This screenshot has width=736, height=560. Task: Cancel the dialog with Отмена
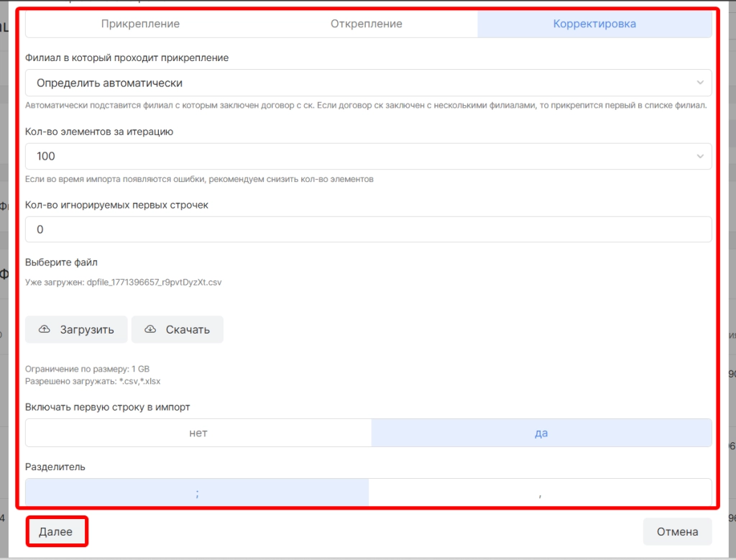click(677, 532)
